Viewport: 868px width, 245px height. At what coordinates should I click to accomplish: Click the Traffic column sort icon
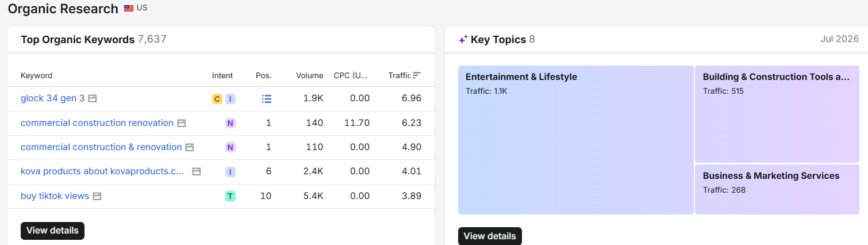(x=417, y=75)
